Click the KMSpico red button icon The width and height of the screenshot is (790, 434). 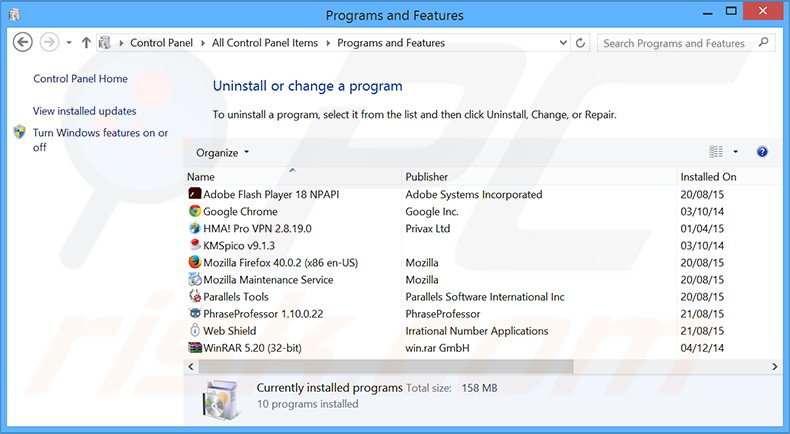pos(194,245)
